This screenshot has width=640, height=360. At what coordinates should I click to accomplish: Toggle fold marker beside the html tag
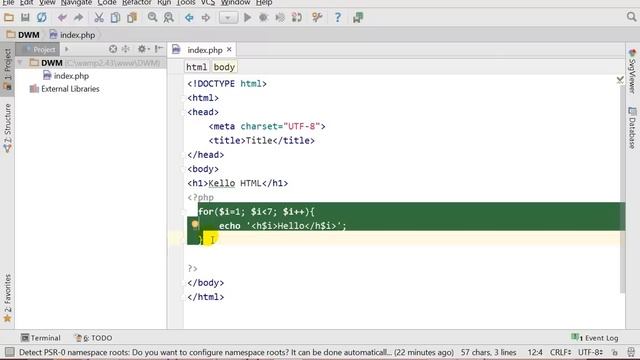tap(184, 98)
